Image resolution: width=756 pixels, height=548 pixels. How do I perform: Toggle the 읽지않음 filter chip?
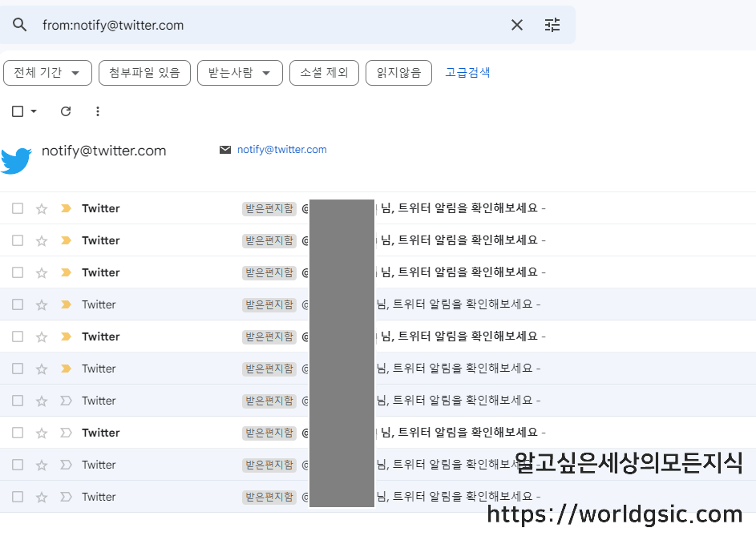pos(398,73)
